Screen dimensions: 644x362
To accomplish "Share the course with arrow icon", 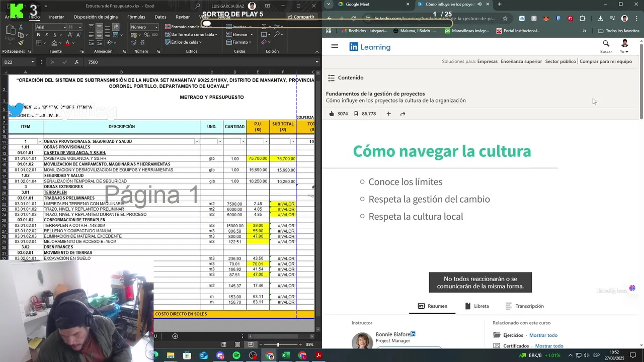I will coord(403,114).
